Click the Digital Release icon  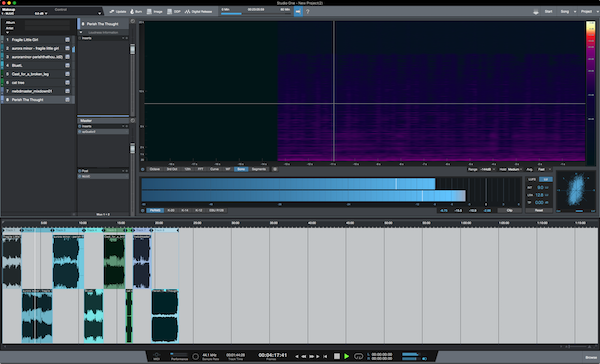coord(198,11)
